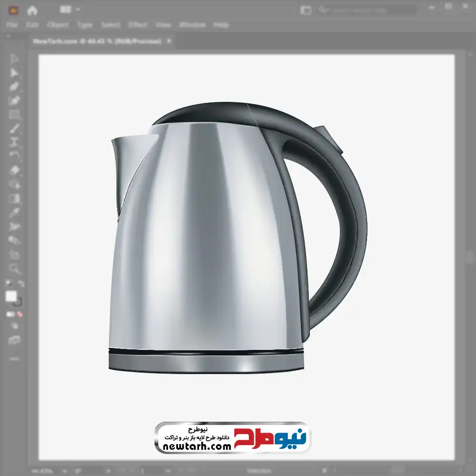Toggle the Color fill mode button
The width and height of the screenshot is (476, 476).
[x=10, y=314]
